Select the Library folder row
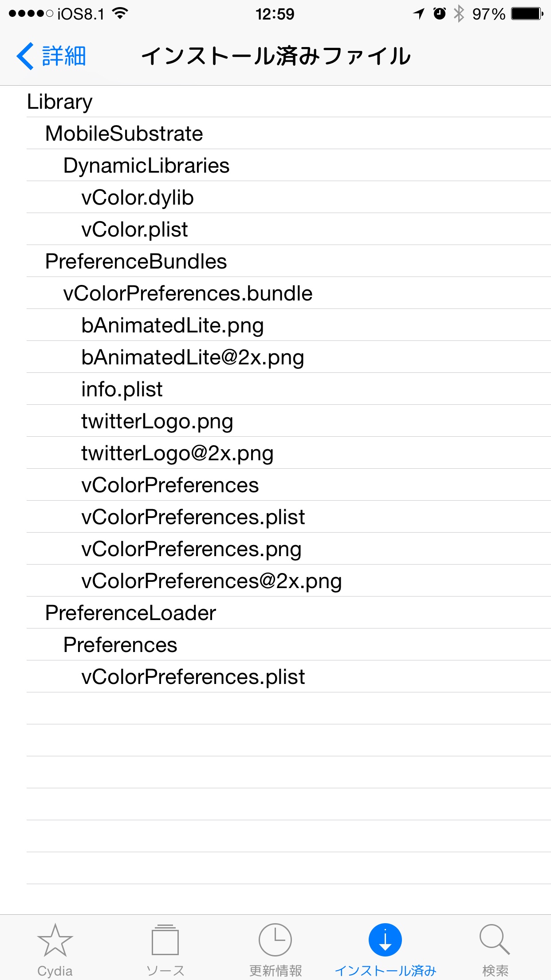Image resolution: width=551 pixels, height=980 pixels. coord(289,102)
